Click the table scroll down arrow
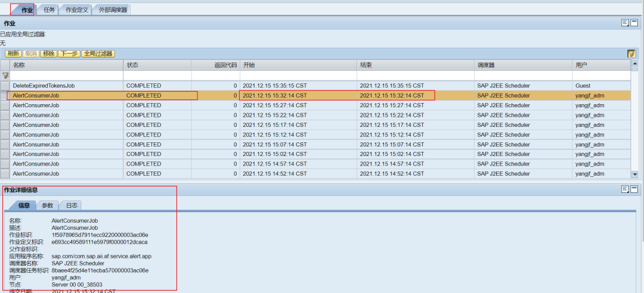This screenshot has height=293, width=644. (x=634, y=174)
